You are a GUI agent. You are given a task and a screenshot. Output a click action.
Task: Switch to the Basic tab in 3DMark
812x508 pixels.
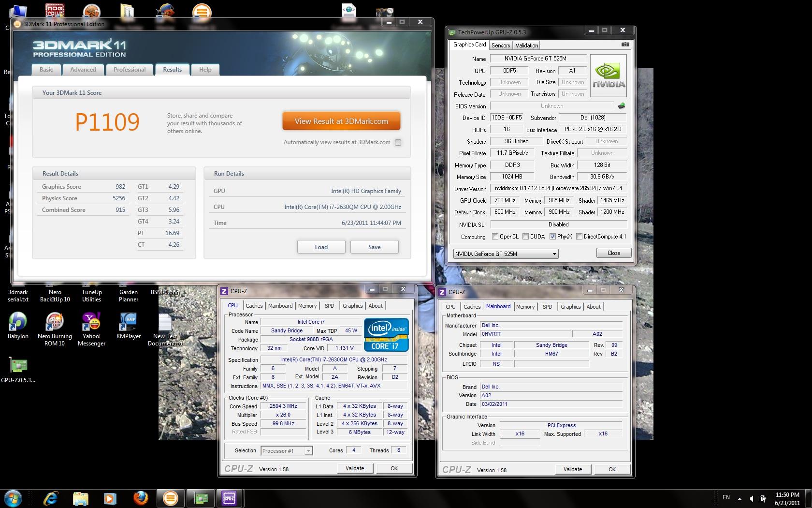[46, 70]
